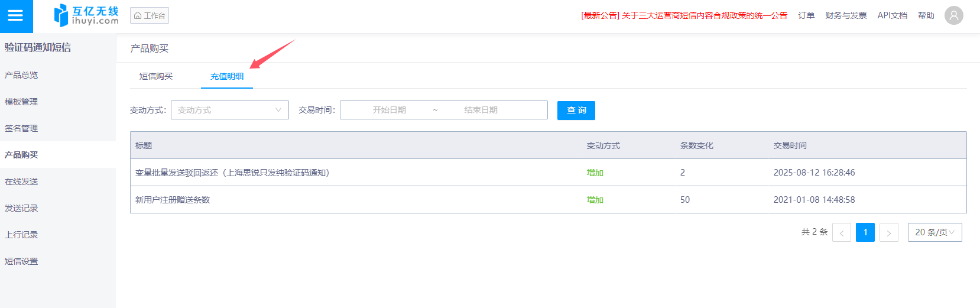Screen dimensions: 980x308
Task: Select page 1 in pagination
Action: (865, 232)
